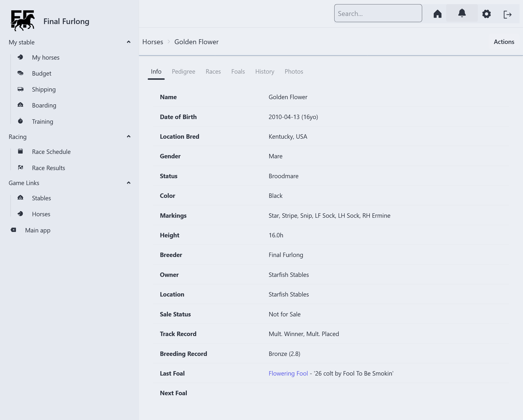The image size is (523, 420).
Task: Click the Final Furlong horse logo
Action: [x=23, y=21]
